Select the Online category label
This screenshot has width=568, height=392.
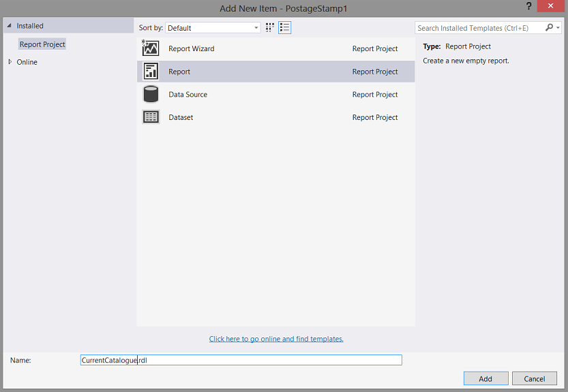(27, 62)
